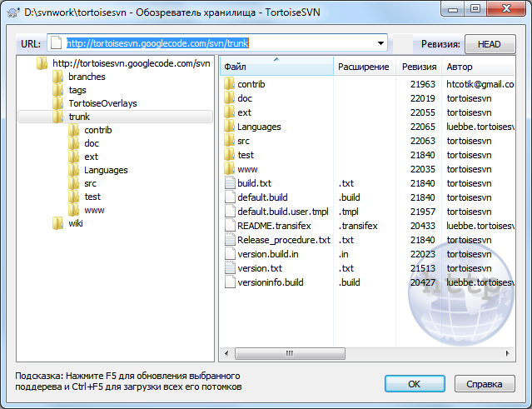
Task: Minimize the repository browser window
Action: point(453,9)
